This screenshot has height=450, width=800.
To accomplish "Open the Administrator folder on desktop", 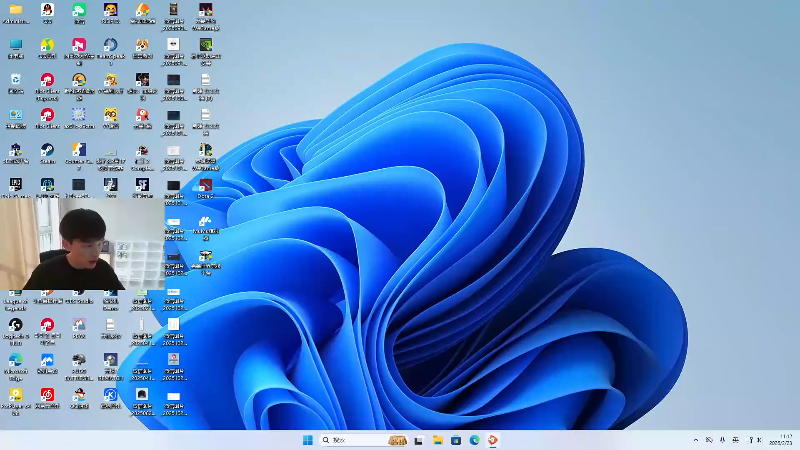I will pyautogui.click(x=15, y=11).
